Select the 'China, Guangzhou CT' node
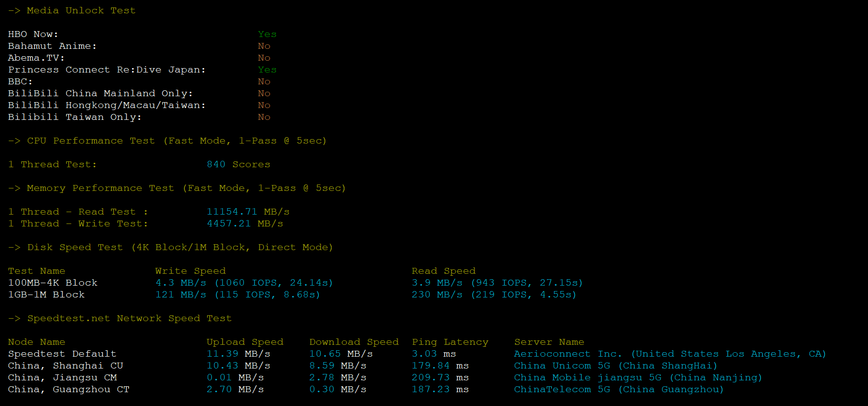The width and height of the screenshot is (868, 406). point(69,389)
